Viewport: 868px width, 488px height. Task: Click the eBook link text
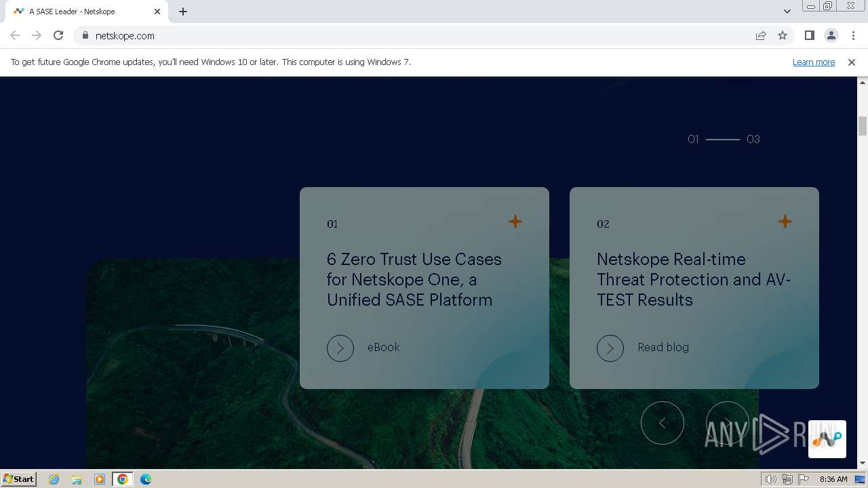click(384, 347)
